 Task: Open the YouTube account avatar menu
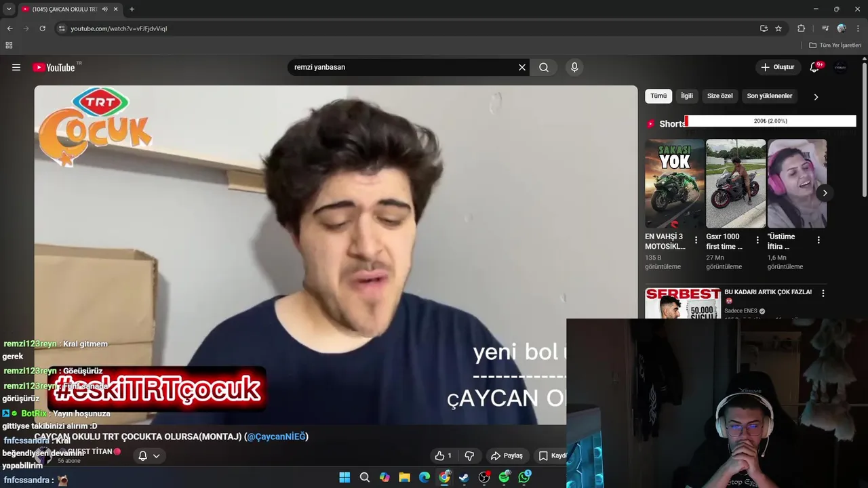841,67
